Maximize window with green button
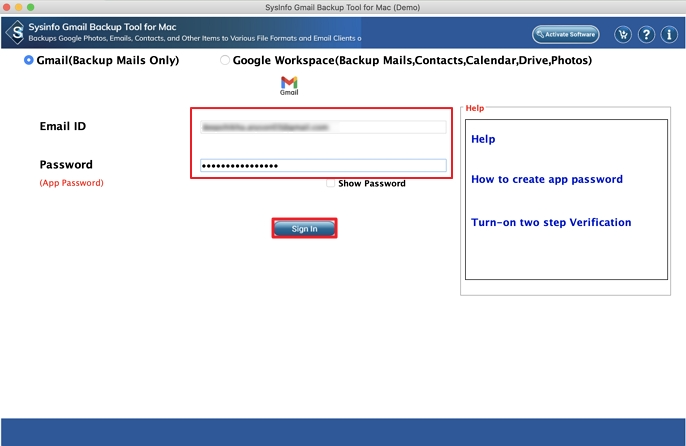The width and height of the screenshot is (686, 446). tap(30, 7)
